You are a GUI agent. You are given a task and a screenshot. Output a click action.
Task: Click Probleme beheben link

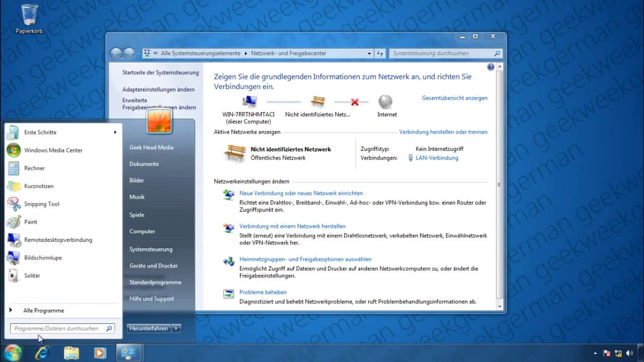tap(263, 292)
